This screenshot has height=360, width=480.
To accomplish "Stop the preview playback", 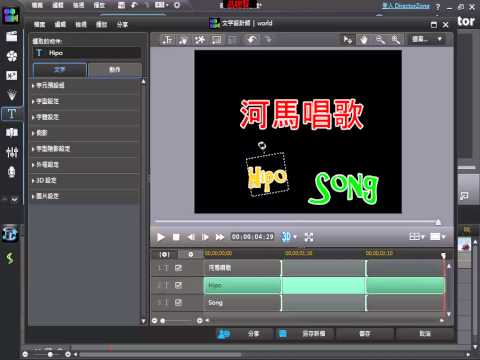I will click(x=176, y=237).
